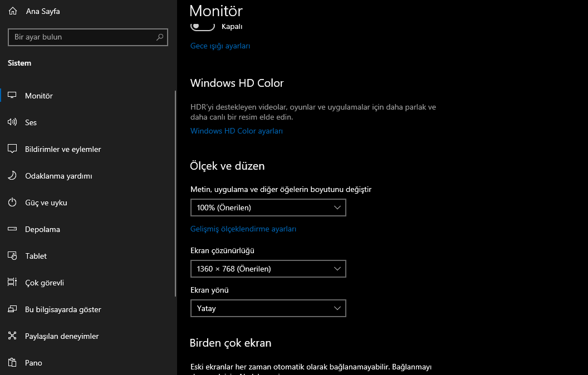This screenshot has width=588, height=375.
Task: Open Gelişmiş ölçeklendirme ayarları link
Action: tap(243, 229)
